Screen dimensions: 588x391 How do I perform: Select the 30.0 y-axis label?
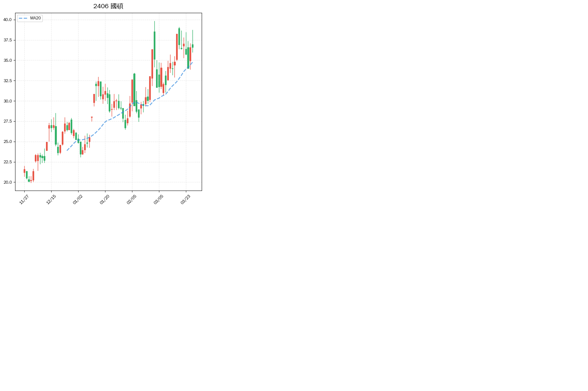(x=8, y=101)
